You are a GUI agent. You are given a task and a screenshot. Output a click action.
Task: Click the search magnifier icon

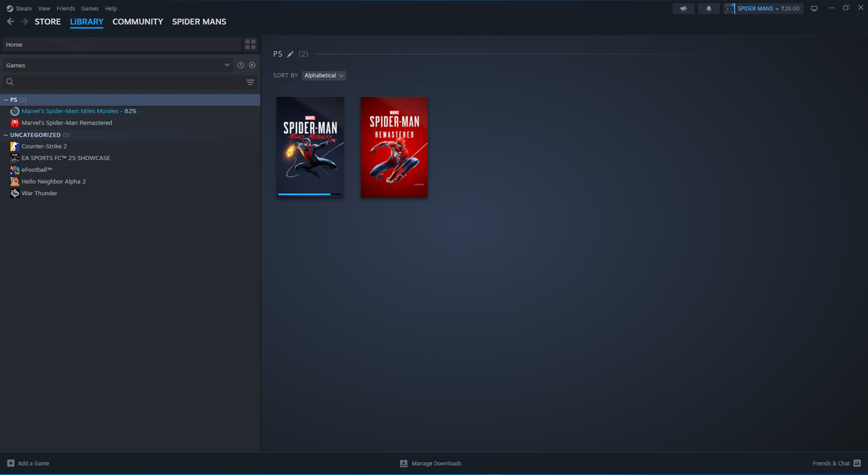point(10,82)
